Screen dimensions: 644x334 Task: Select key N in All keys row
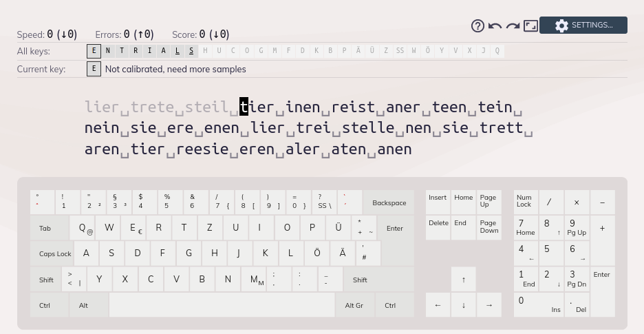(x=107, y=51)
